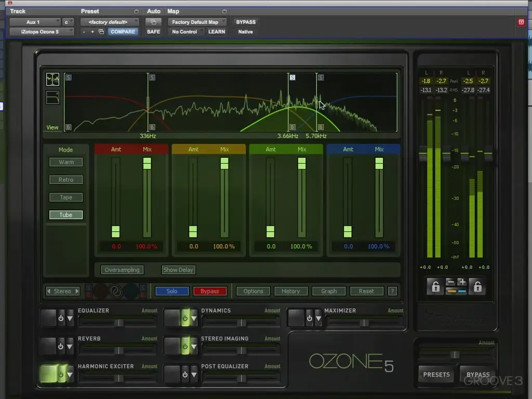
Task: Bypass the lowest band with its B button
Action: click(x=68, y=127)
